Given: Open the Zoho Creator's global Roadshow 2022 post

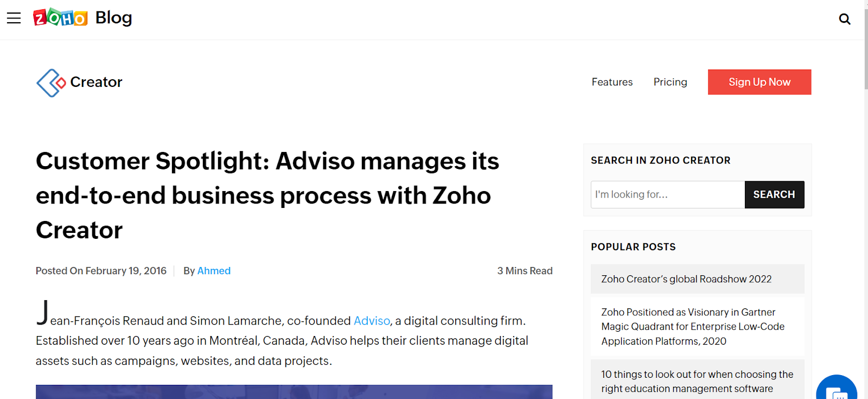Looking at the screenshot, I should coord(686,279).
